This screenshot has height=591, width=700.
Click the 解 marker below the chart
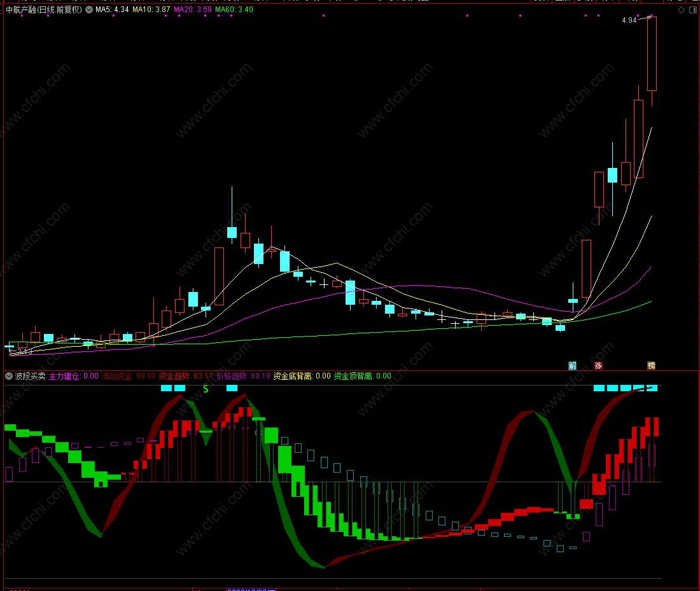[572, 366]
